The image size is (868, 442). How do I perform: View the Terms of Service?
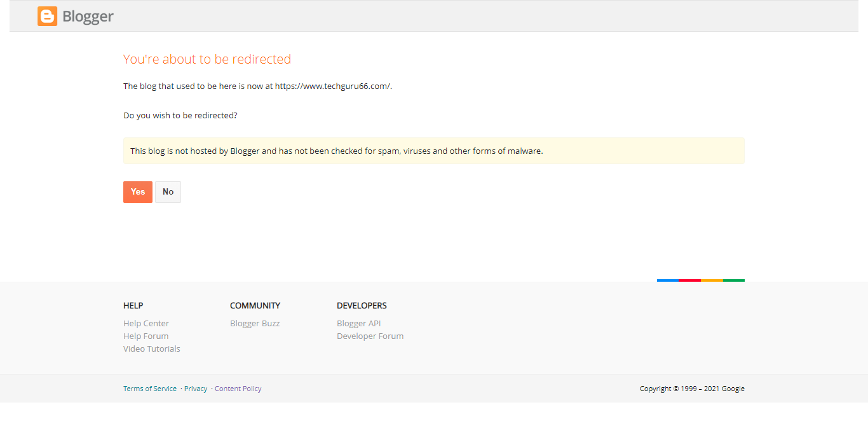pyautogui.click(x=150, y=389)
